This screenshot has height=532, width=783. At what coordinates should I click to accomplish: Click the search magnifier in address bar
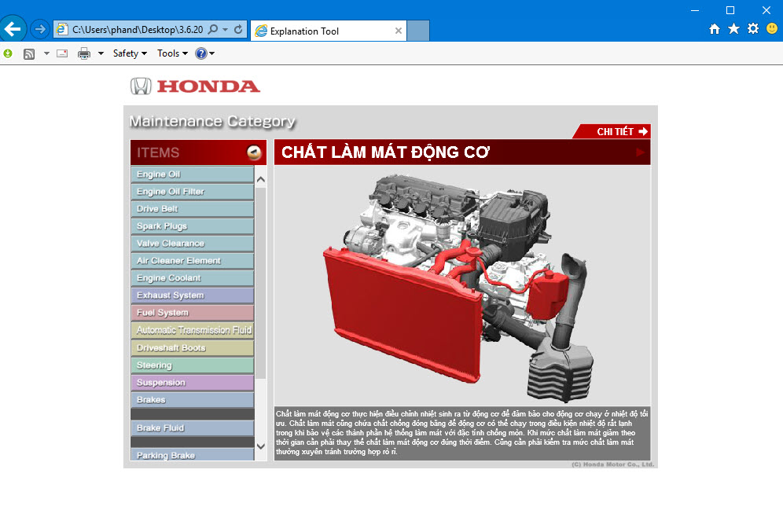(x=213, y=29)
